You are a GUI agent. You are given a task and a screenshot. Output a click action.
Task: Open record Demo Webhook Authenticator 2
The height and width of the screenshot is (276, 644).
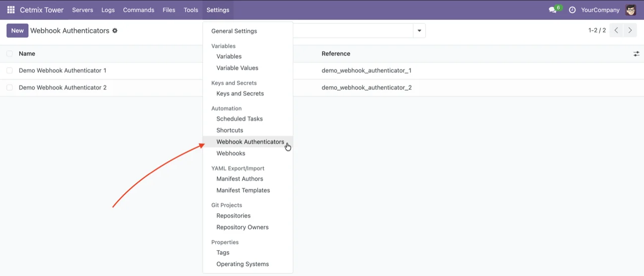pos(62,88)
